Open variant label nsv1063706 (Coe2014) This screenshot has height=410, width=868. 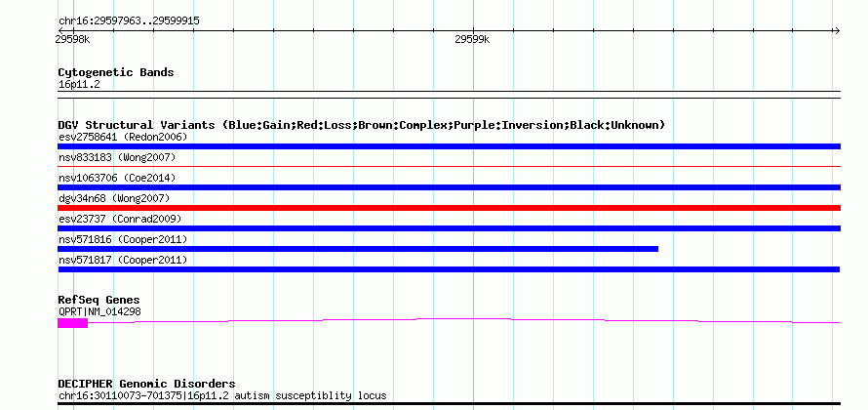click(117, 178)
